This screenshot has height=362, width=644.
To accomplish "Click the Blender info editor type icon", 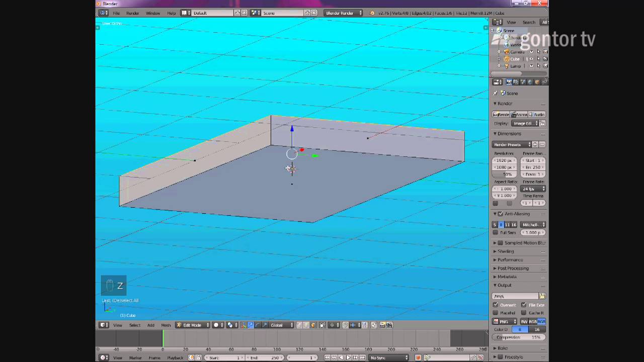I will [104, 13].
